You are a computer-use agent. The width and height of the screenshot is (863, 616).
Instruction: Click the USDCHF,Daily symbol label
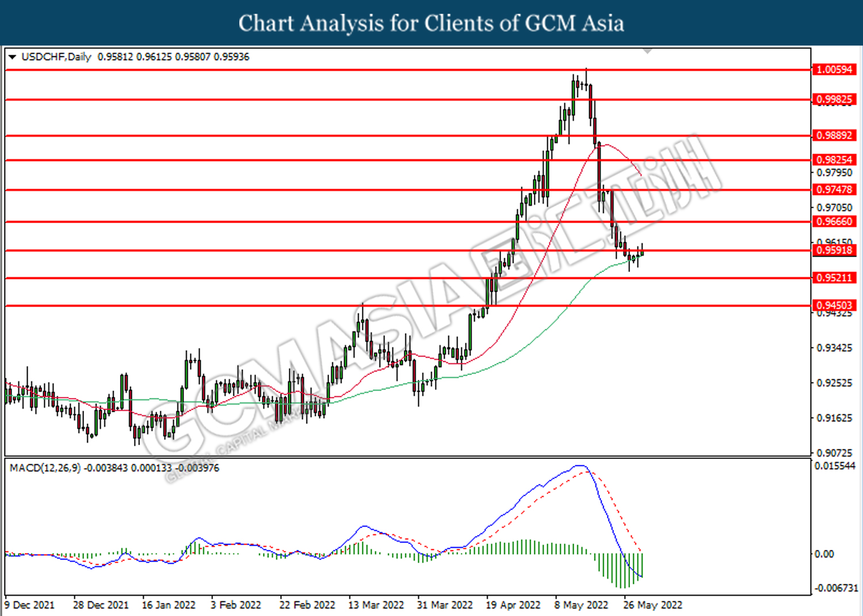(x=56, y=57)
